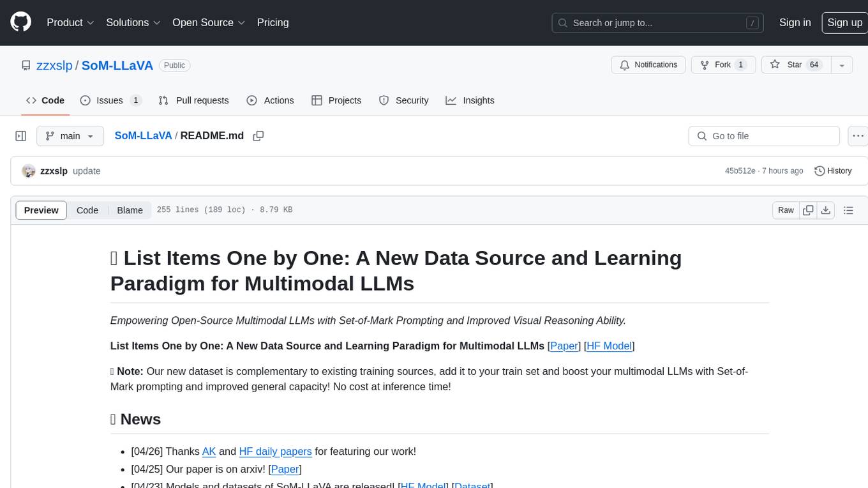Image resolution: width=868 pixels, height=488 pixels.
Task: Open the more file actions menu
Action: tap(858, 136)
